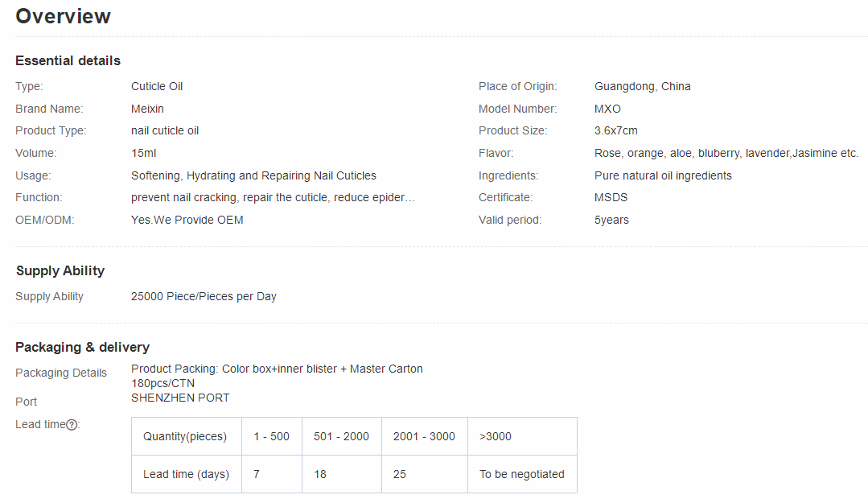Viewport: 868px width, 499px height.
Task: Click the SHENZHEN PORT text
Action: 180,398
